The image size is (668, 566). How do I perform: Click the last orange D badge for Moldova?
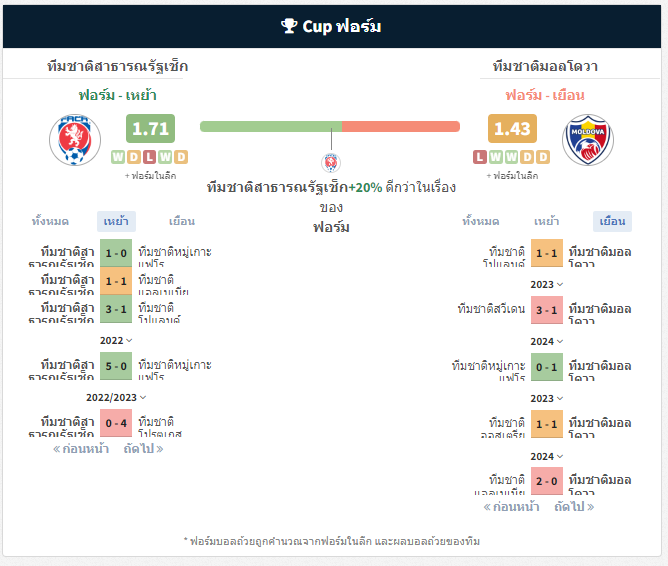[x=543, y=157]
